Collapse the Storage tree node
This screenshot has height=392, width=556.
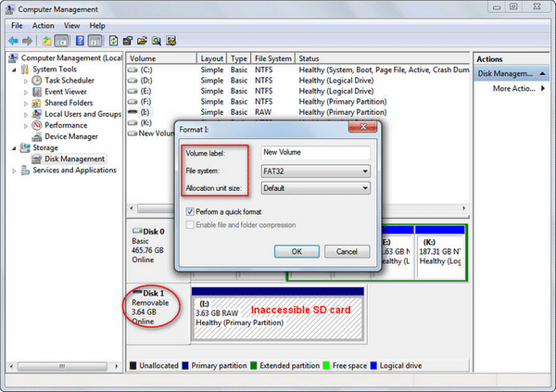pyautogui.click(x=14, y=148)
